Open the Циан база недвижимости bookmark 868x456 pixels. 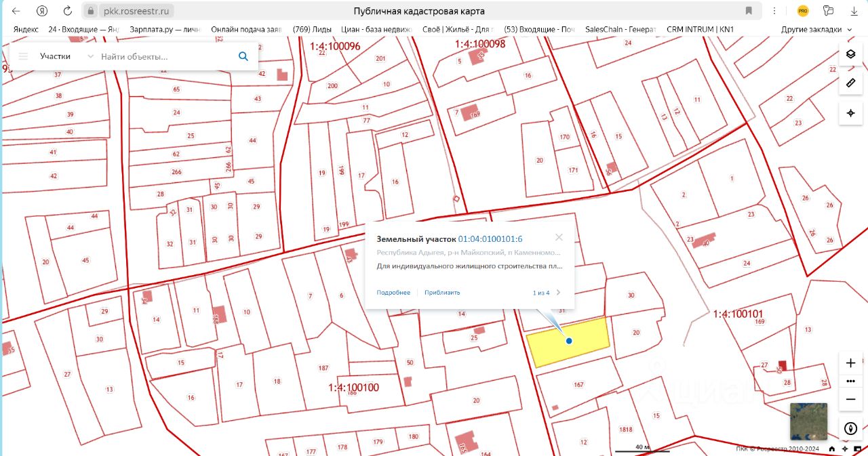click(376, 29)
